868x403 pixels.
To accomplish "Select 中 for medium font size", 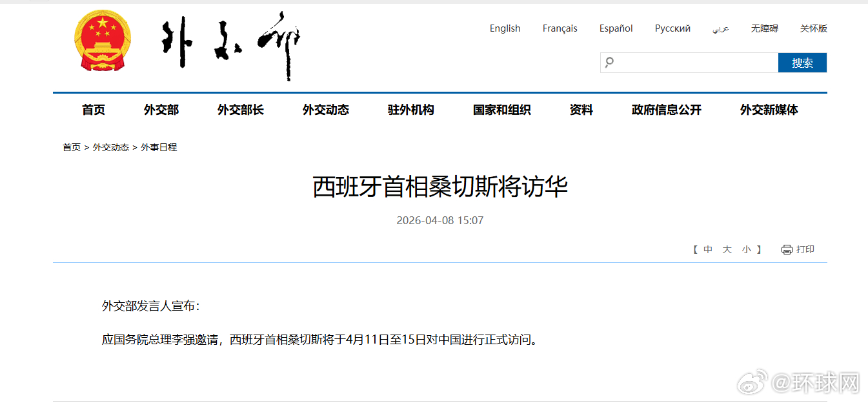I will pyautogui.click(x=707, y=249).
